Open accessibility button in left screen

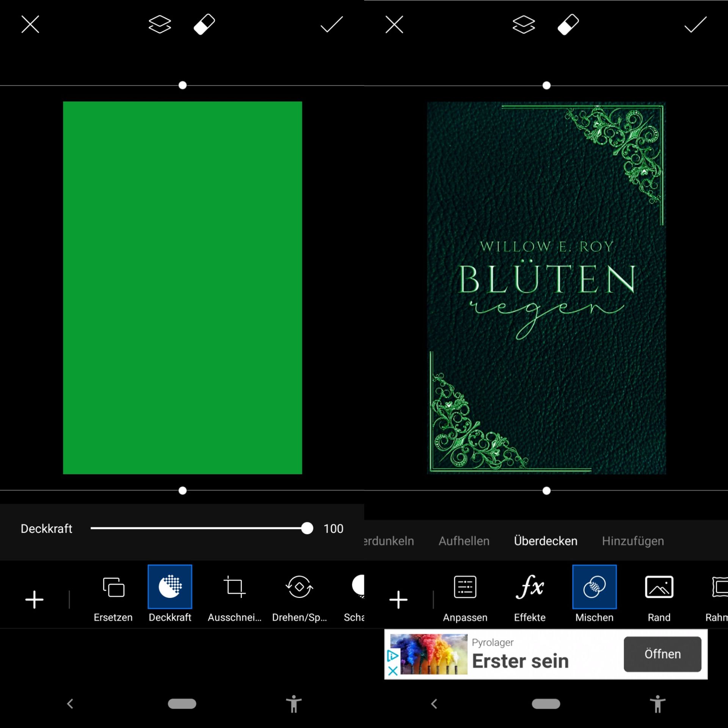[x=294, y=704]
